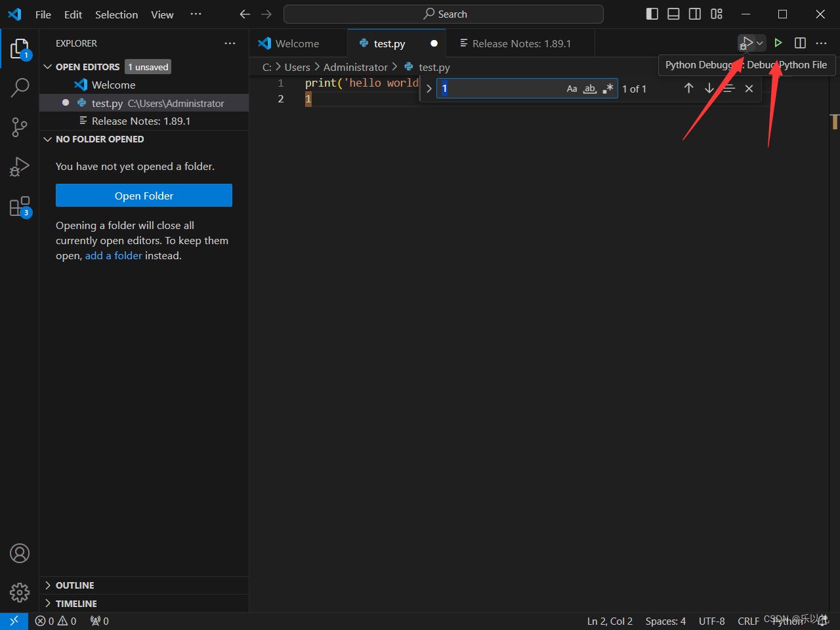Open the Run and Debug view

click(20, 166)
